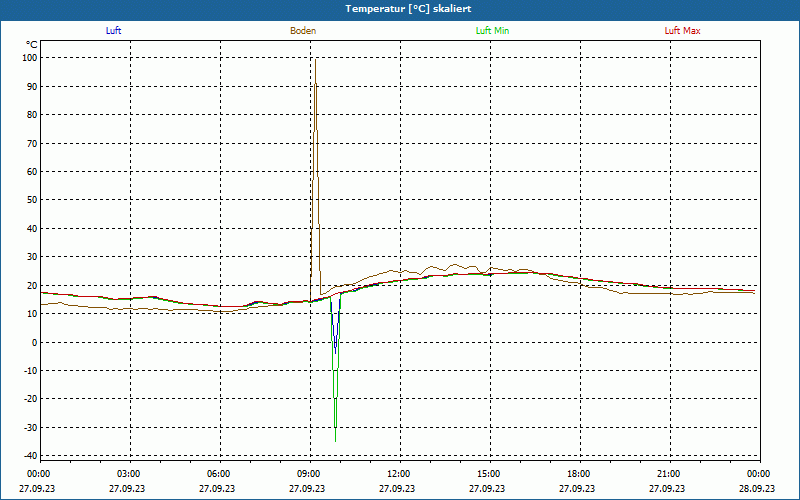Click the red Luft Max legend label
The width and height of the screenshot is (800, 500).
[x=682, y=31]
